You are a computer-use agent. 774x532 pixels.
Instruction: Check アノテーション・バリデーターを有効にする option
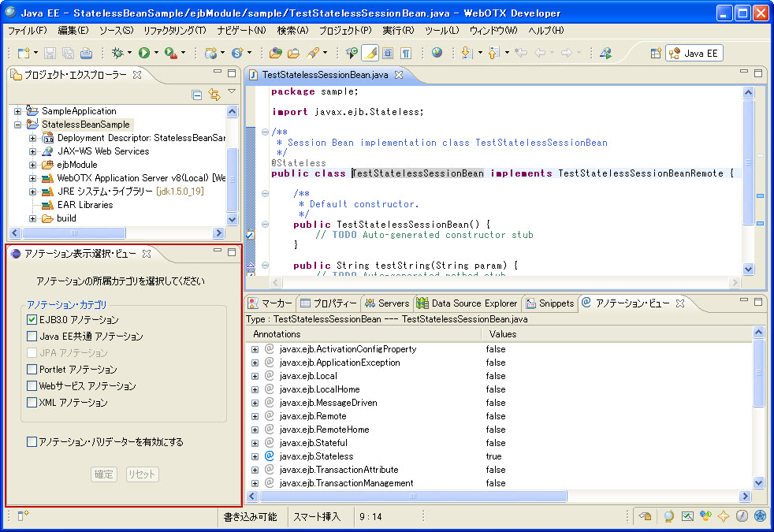[x=32, y=442]
